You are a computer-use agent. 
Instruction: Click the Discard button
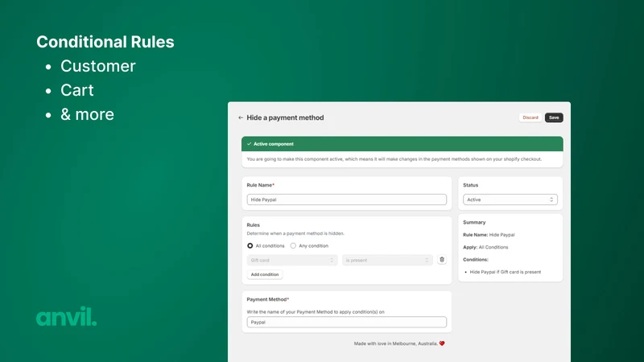tap(530, 117)
